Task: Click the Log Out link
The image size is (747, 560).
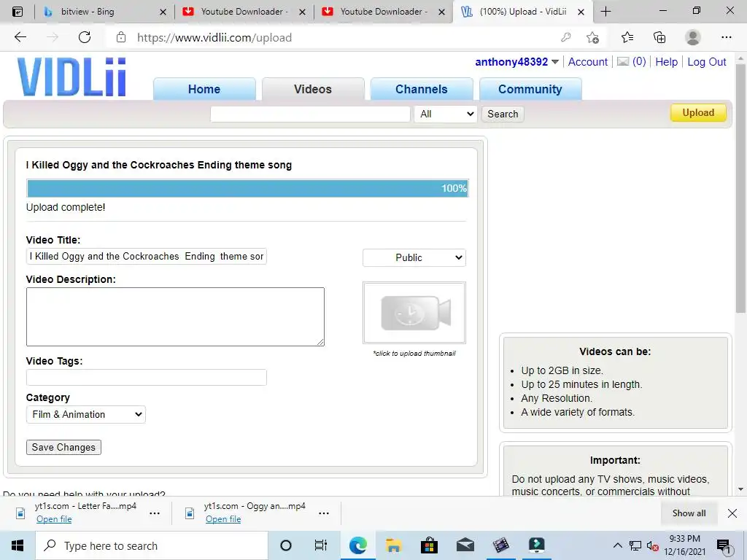Action: pos(706,62)
